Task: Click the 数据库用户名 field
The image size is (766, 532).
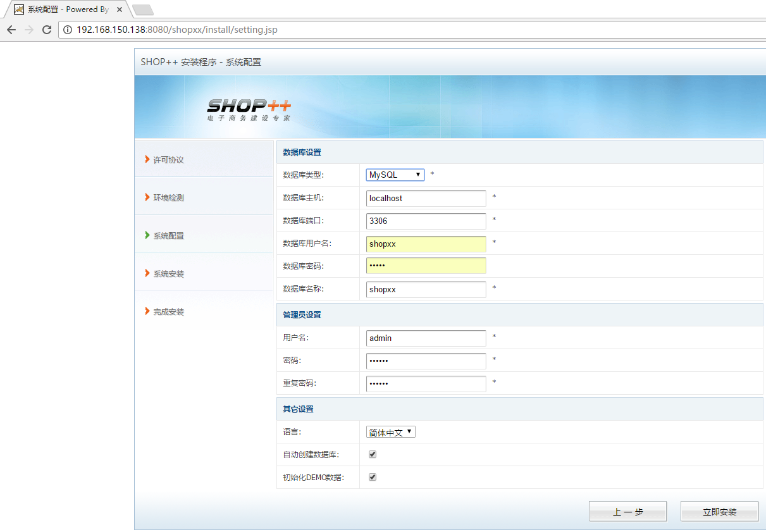Action: 426,244
